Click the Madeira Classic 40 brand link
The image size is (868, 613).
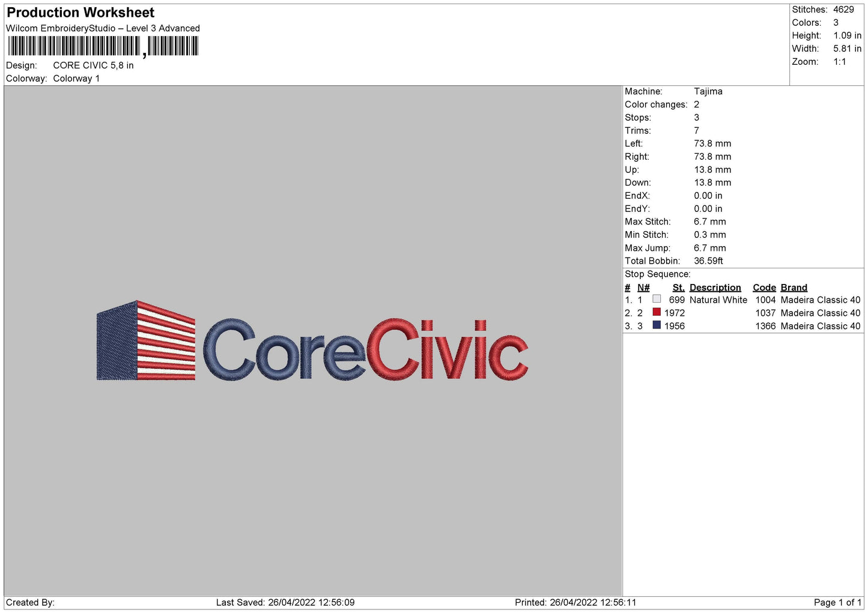821,300
